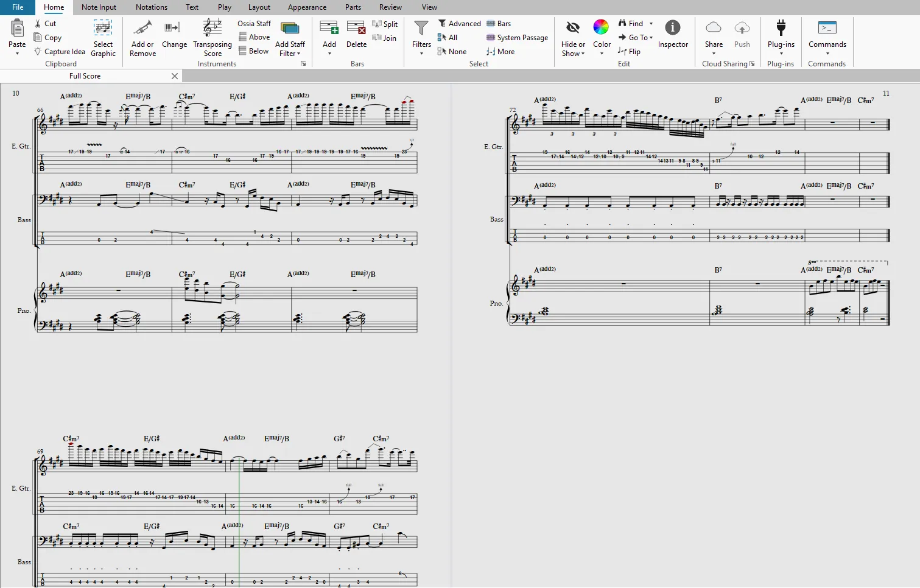This screenshot has height=588, width=920.
Task: Click the Join bars icon
Action: point(376,38)
